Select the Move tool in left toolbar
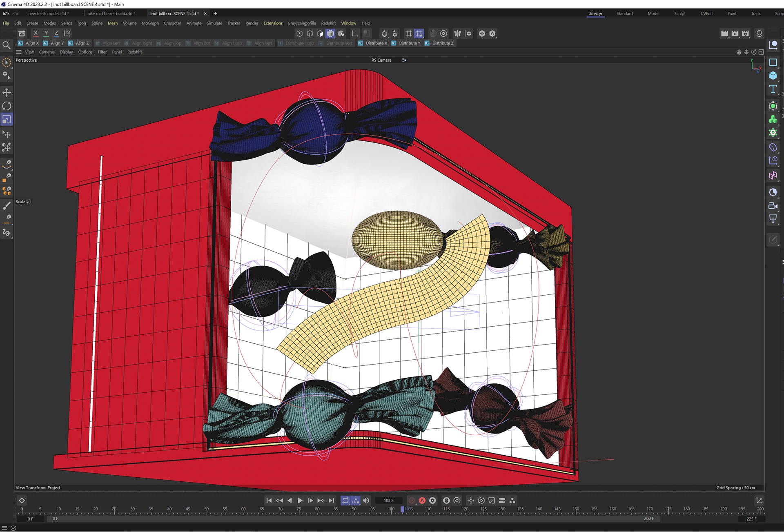This screenshot has height=532, width=784. 7,92
